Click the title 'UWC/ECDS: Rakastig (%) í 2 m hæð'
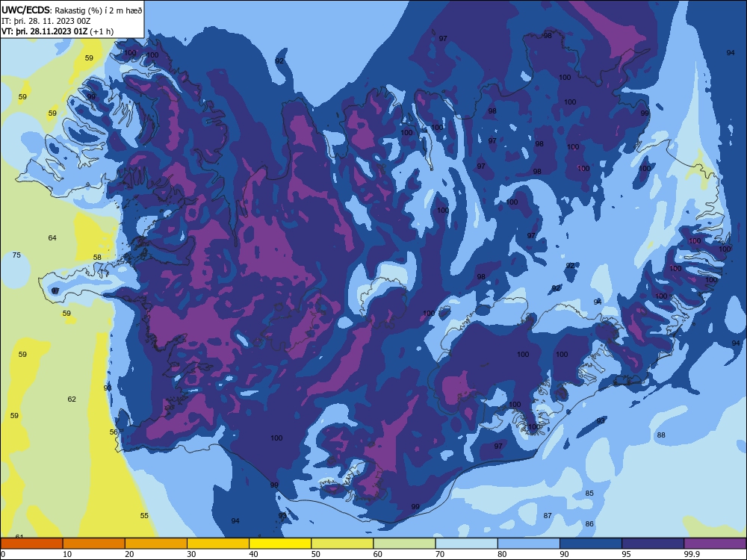747x560 pixels. (72, 10)
